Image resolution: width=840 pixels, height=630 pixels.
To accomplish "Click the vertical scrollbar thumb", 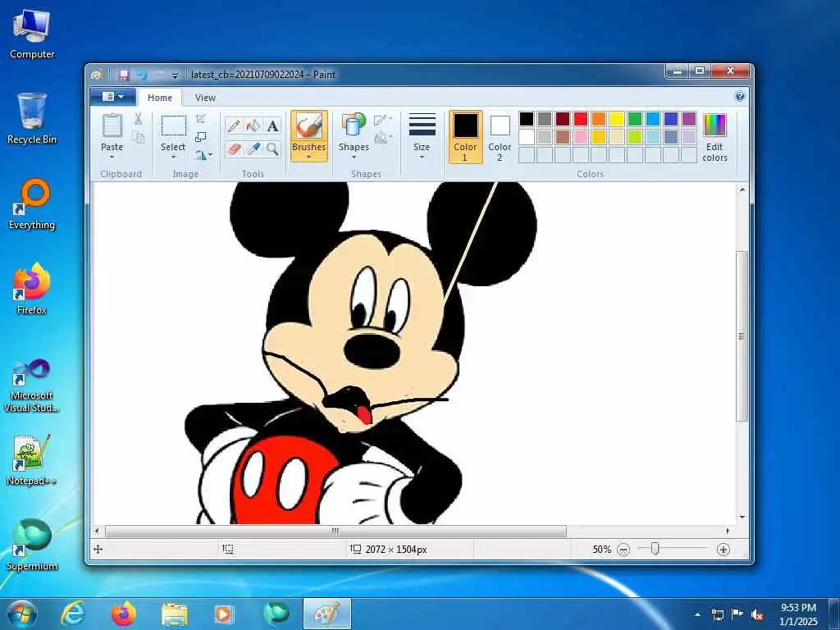I will coord(742,336).
